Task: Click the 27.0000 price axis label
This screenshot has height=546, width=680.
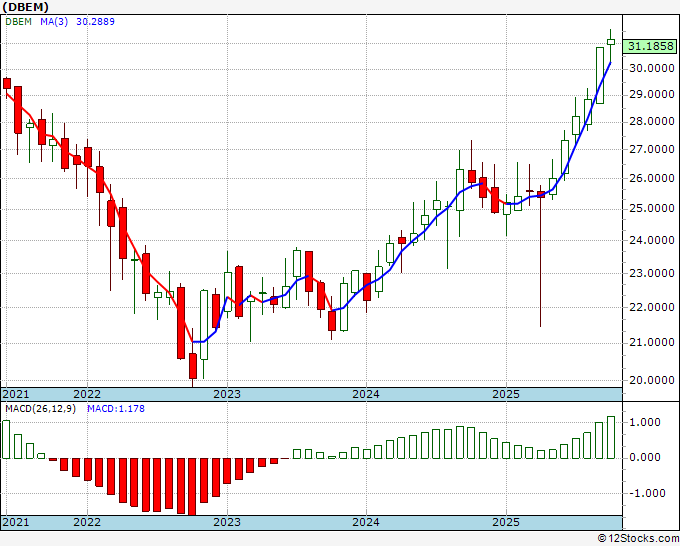Action: pos(651,150)
